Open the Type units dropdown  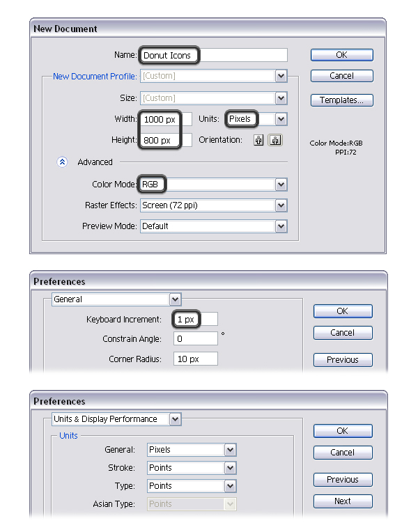coord(192,486)
